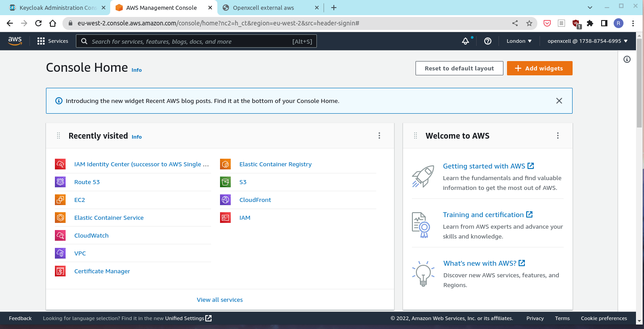This screenshot has width=644, height=329.
Task: Click the Certificate Manager icon
Action: pos(60,271)
